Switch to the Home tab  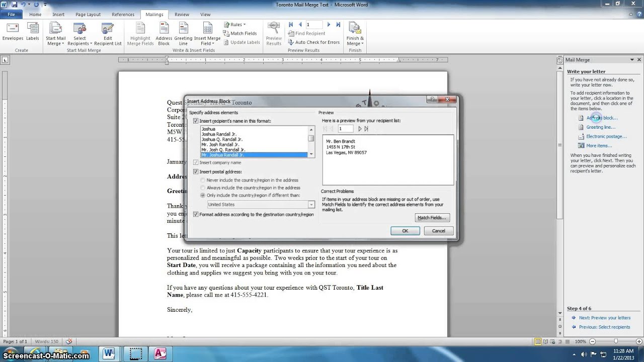(35, 15)
